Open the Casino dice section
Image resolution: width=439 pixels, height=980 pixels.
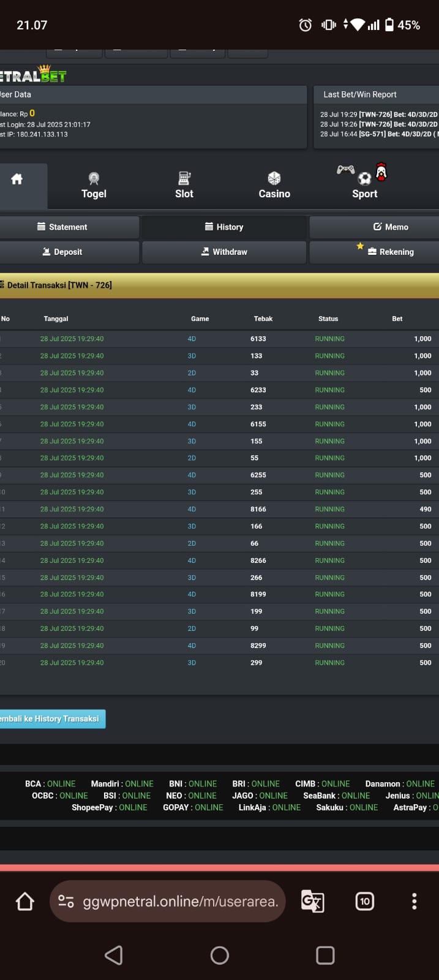point(274,186)
